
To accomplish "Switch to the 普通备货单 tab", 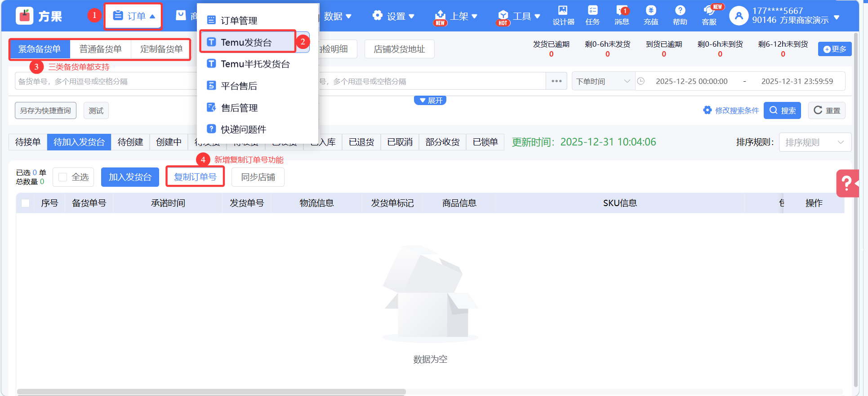I will coord(100,49).
